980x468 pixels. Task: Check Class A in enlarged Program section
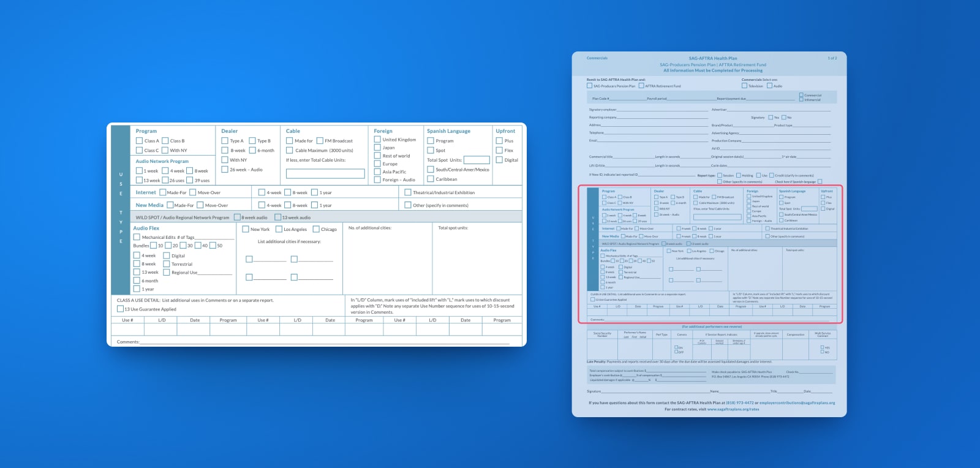[x=139, y=141]
